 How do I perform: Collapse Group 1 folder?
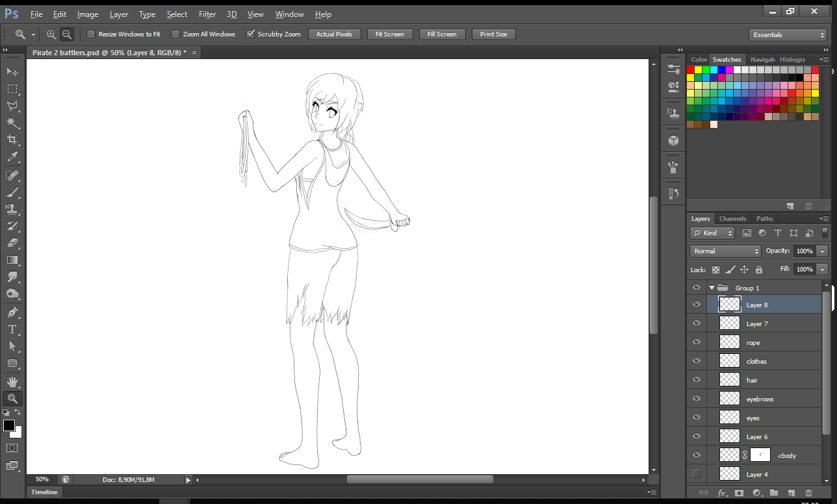pyautogui.click(x=712, y=288)
